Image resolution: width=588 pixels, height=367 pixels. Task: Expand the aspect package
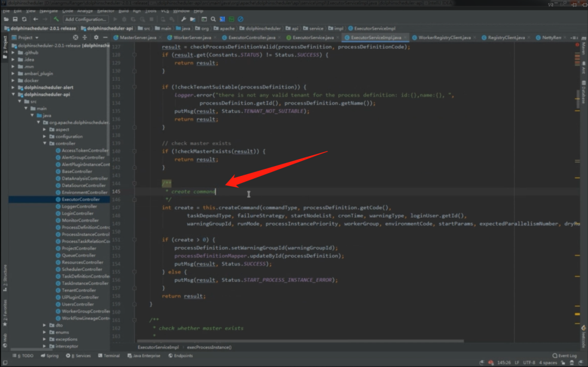[x=45, y=130]
